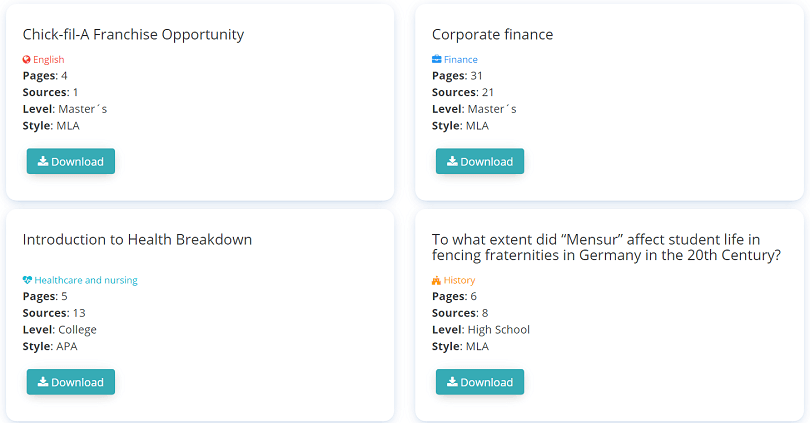Open the Chick-fil-A Franchise Opportunity title
810x423 pixels.
pyautogui.click(x=133, y=35)
